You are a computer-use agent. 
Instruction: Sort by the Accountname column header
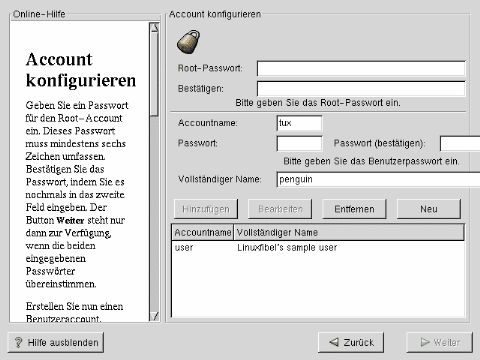(203, 232)
